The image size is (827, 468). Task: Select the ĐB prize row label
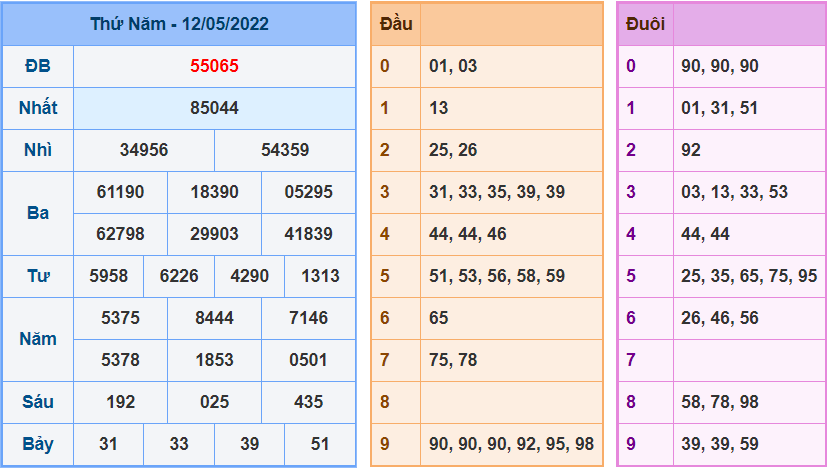pyautogui.click(x=38, y=66)
